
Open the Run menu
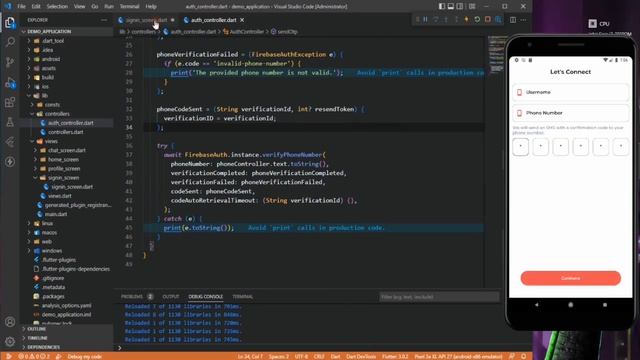[x=109, y=6]
